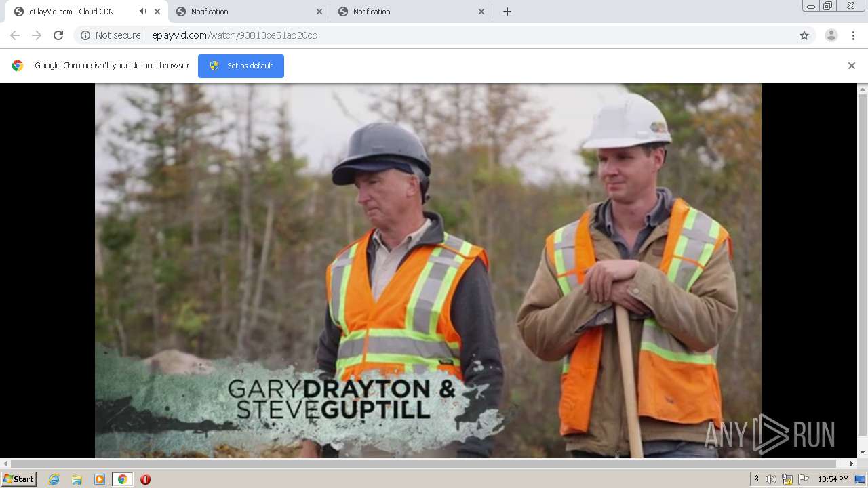This screenshot has height=488, width=868.
Task: Open a new tab with plus button
Action: (x=507, y=12)
